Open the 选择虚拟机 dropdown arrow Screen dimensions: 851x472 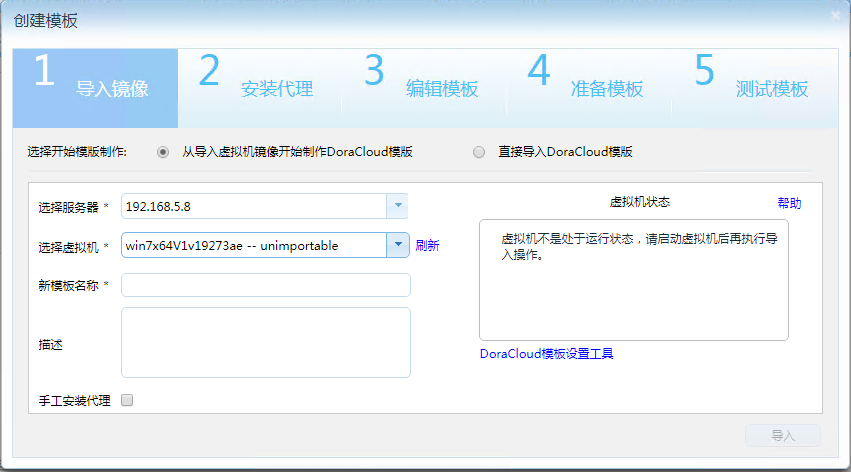click(397, 245)
